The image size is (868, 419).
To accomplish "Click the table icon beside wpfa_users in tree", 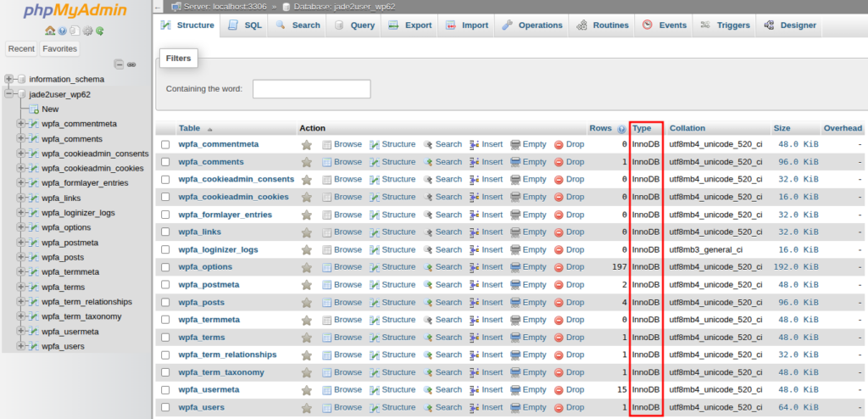I will [x=34, y=346].
